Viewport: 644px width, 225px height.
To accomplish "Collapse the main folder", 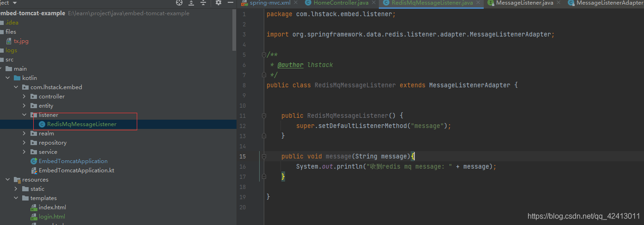I will coord(1,69).
